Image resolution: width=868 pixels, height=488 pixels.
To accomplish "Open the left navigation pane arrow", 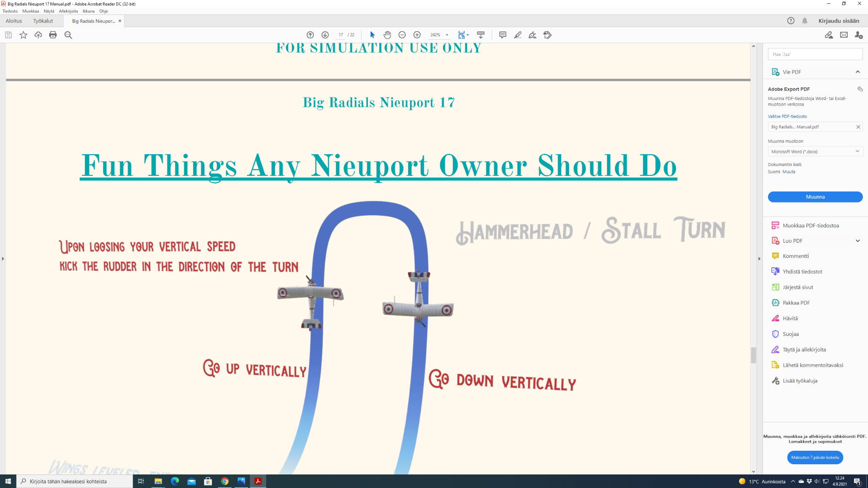I will 3,258.
